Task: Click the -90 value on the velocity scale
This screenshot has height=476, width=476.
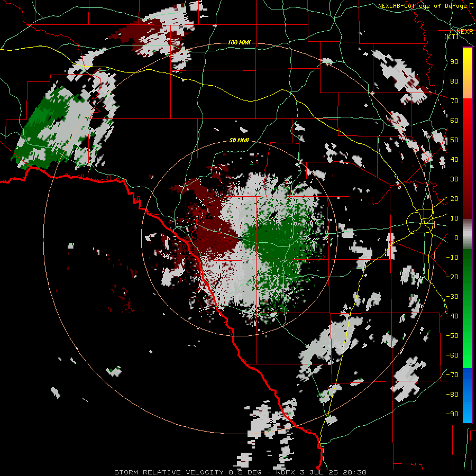Action: click(452, 414)
